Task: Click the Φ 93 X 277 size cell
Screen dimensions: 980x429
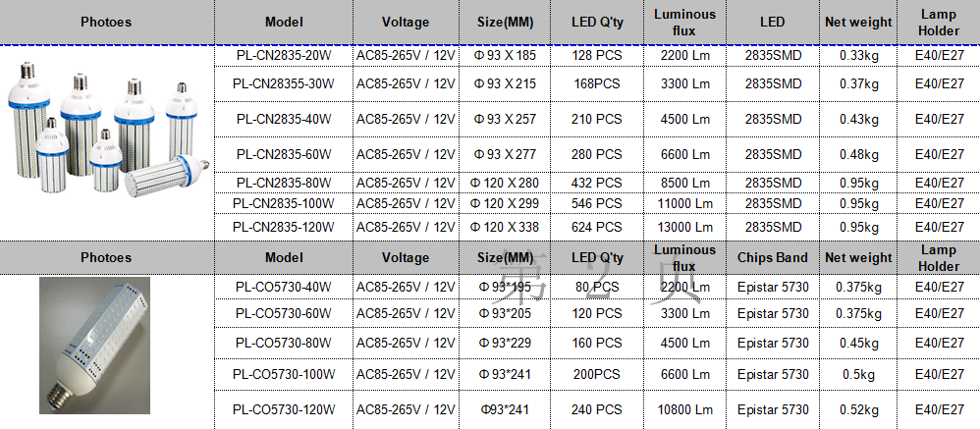Action: point(505,154)
